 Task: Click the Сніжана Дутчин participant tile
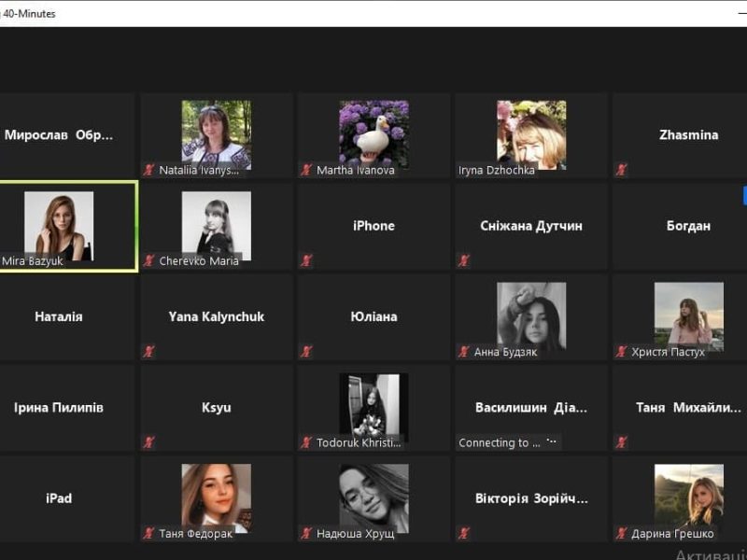pyautogui.click(x=530, y=226)
